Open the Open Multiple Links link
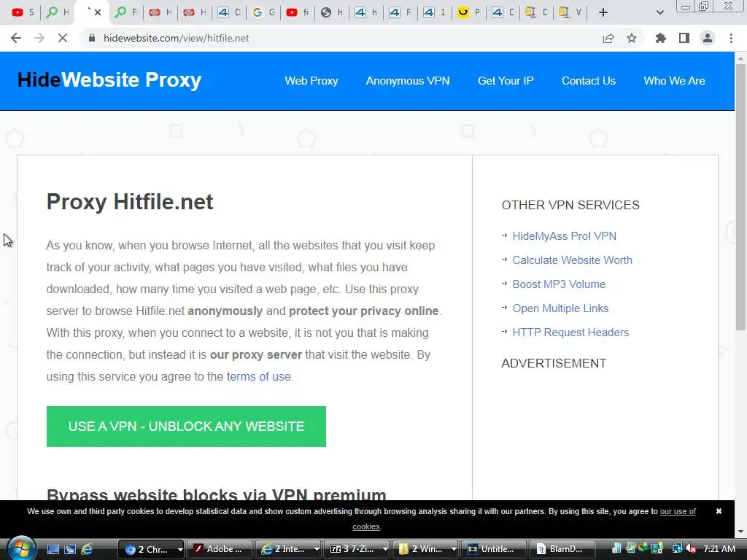 pyautogui.click(x=560, y=308)
